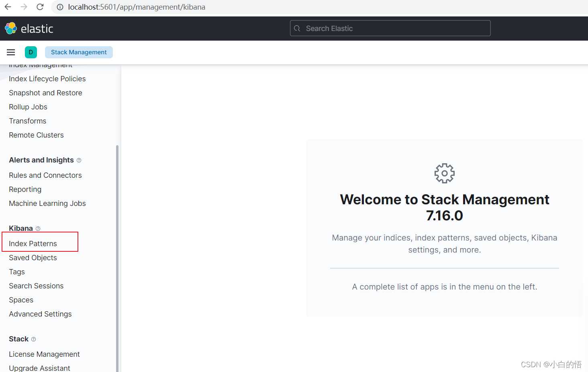
Task: Click the Stack Management breadcrumb
Action: coord(79,52)
